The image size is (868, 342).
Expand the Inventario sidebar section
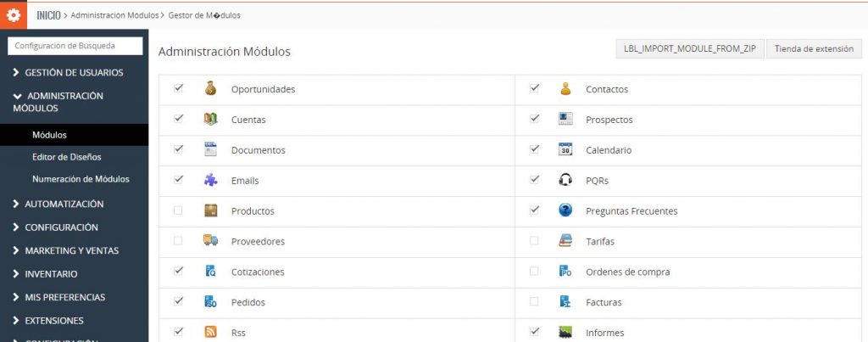[51, 274]
